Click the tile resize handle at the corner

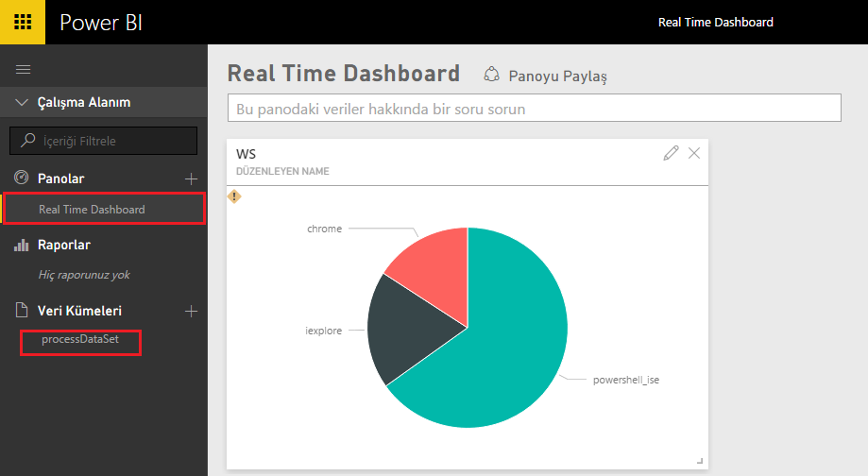(x=700, y=461)
